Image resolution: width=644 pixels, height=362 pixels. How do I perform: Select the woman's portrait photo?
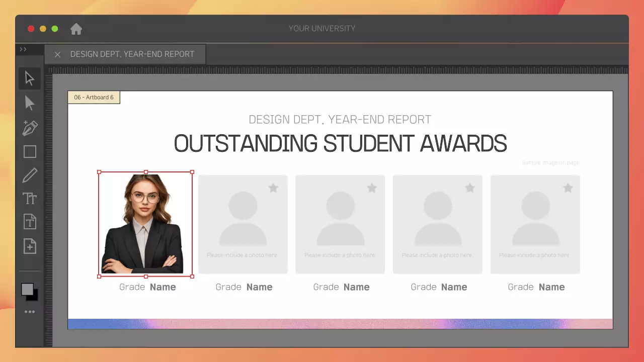[145, 224]
